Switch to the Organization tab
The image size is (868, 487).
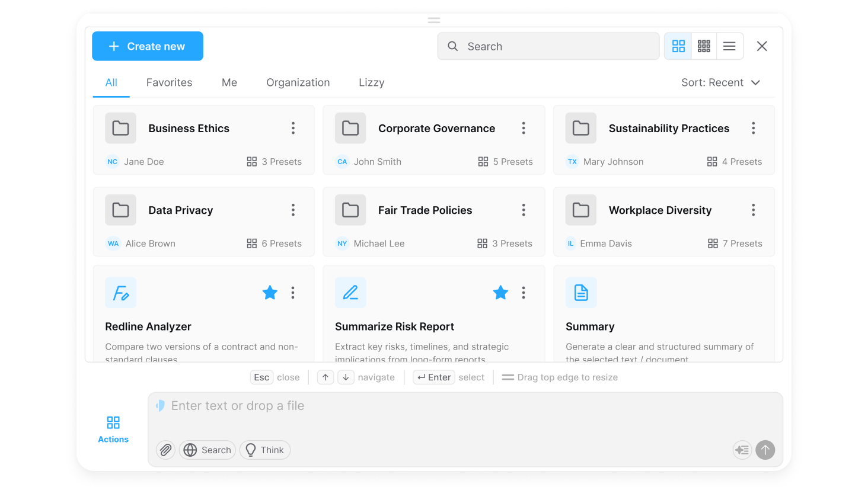tap(298, 82)
